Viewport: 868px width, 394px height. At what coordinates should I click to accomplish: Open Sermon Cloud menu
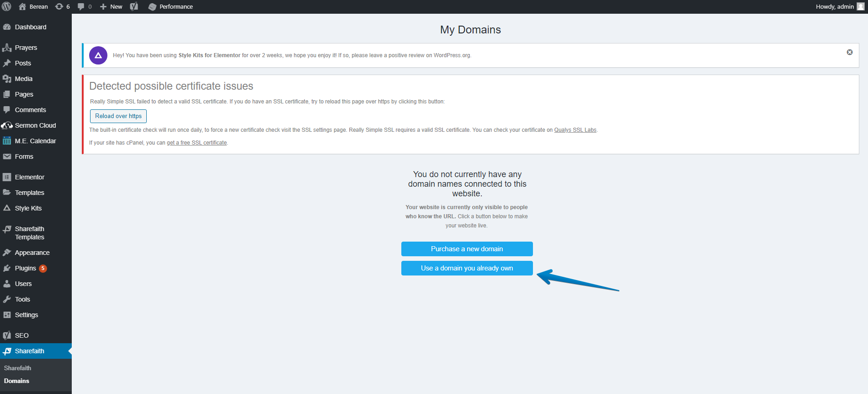pos(36,125)
